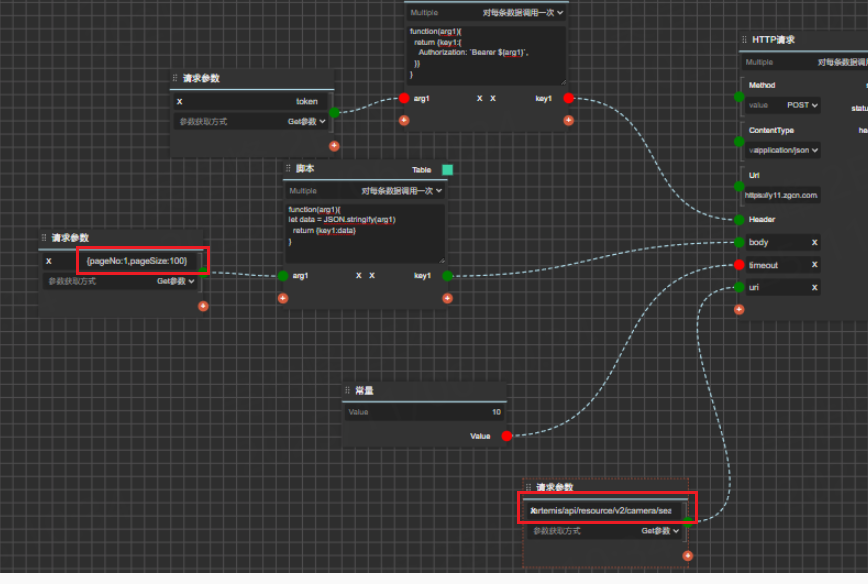Click the red Value output port on 常量 node
The width and height of the screenshot is (868, 584).
[506, 436]
